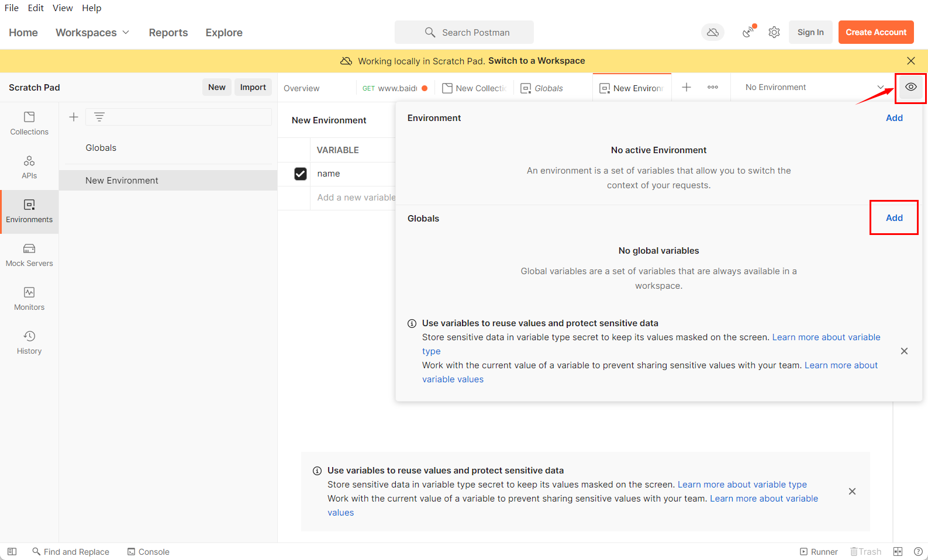Open the Trash
Screen dimensions: 928x560
tap(865, 551)
